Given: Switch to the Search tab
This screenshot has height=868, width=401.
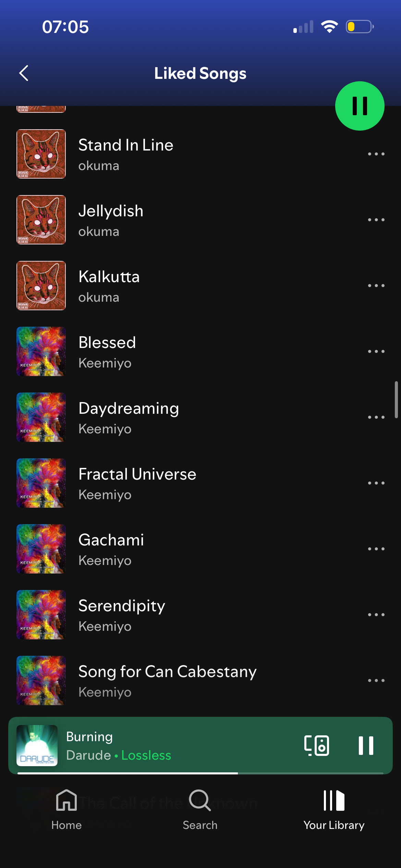Looking at the screenshot, I should (200, 810).
